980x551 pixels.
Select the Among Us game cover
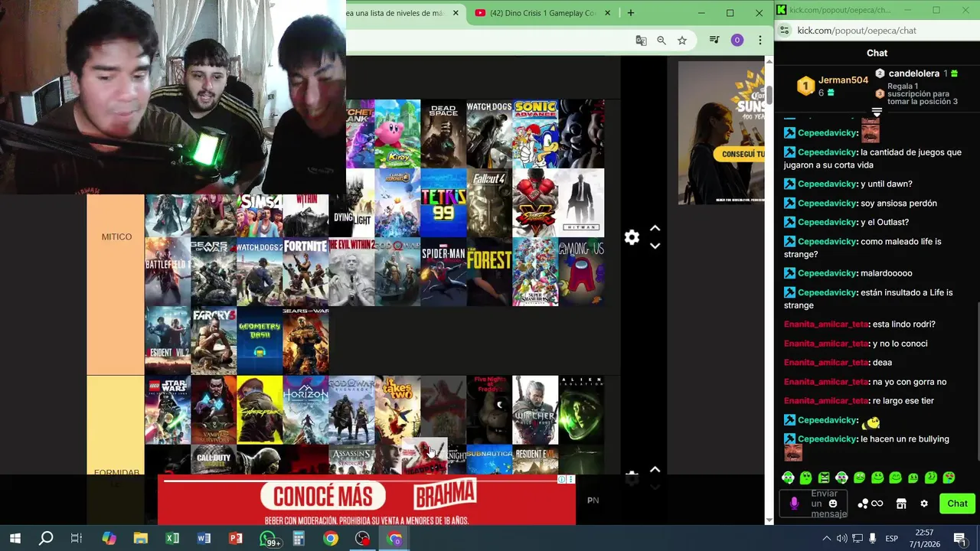[581, 272]
